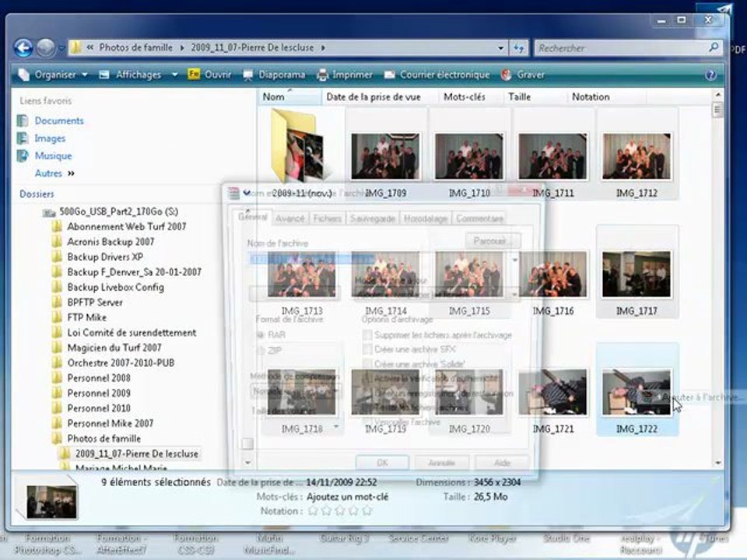This screenshot has height=560, width=747.
Task: Click the Graver burn button
Action: [x=523, y=75]
